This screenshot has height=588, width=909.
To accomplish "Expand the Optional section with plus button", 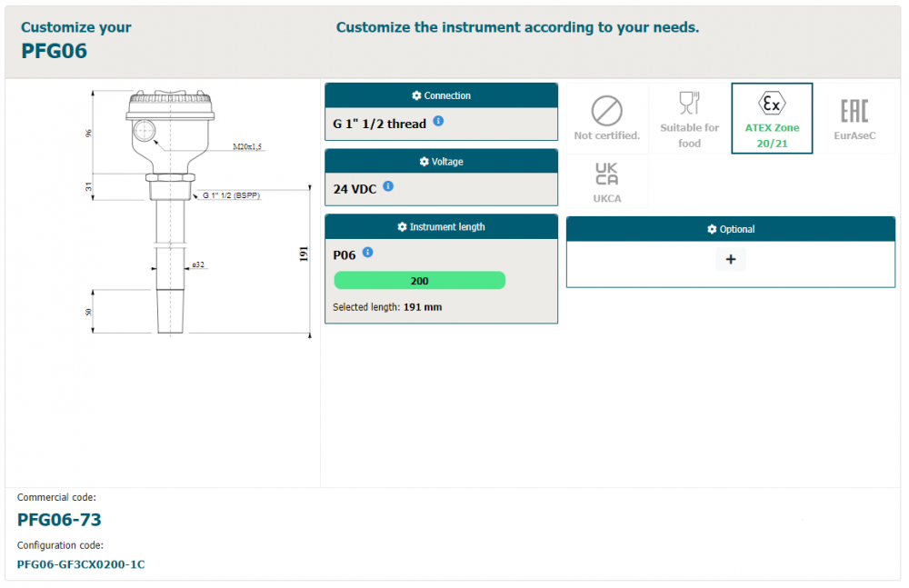I will point(731,260).
